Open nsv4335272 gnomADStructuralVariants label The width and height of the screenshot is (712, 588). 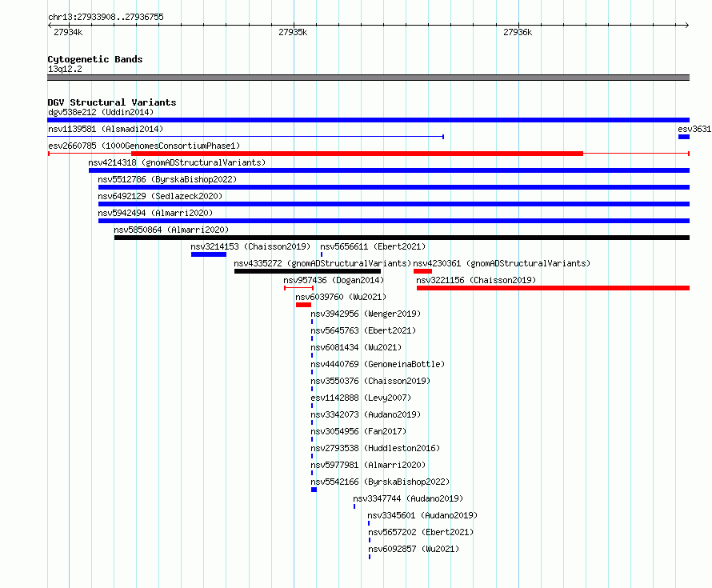point(322,263)
